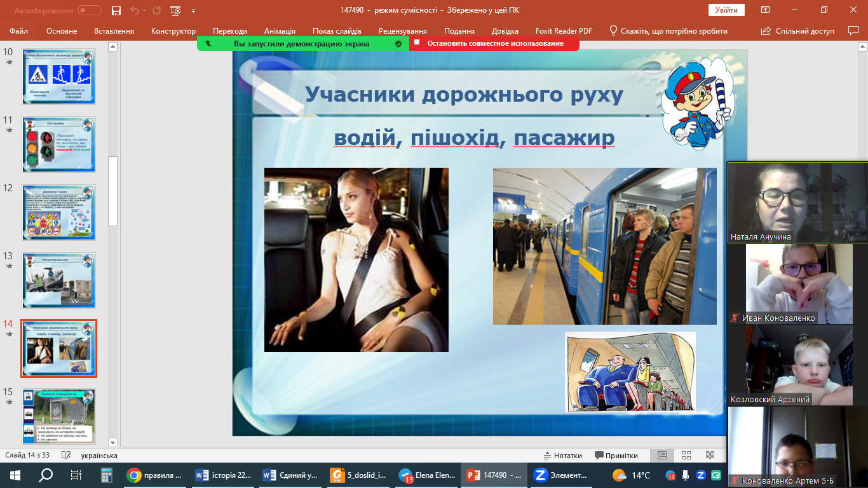Switch to Normal view icon in status bar
This screenshot has height=488, width=868.
(661, 456)
